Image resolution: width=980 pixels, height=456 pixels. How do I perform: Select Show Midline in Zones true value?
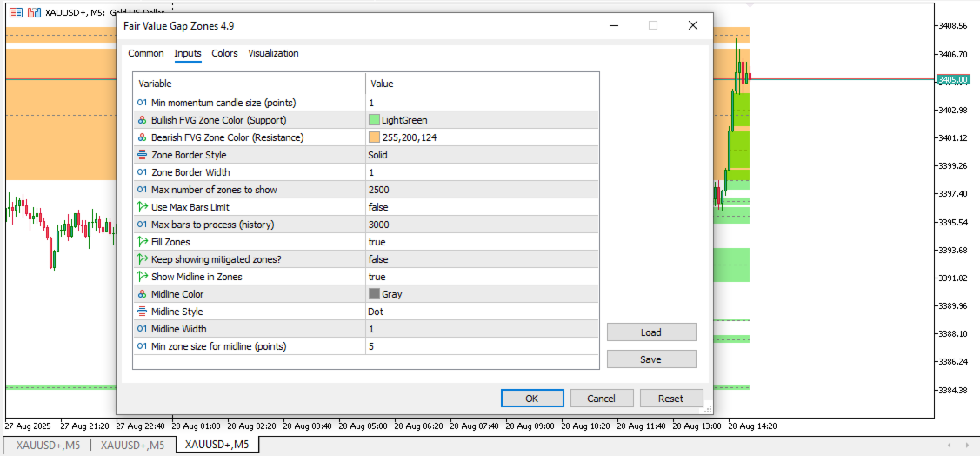(482, 277)
